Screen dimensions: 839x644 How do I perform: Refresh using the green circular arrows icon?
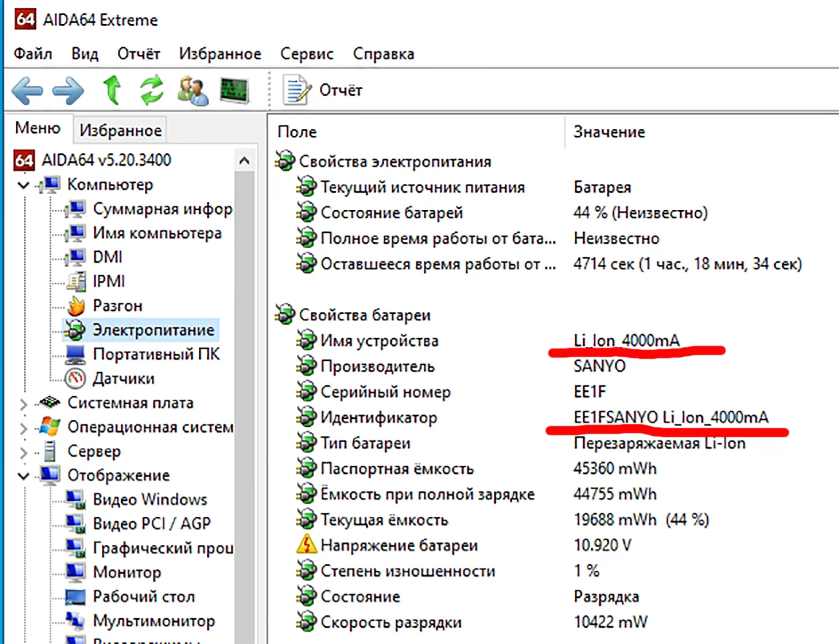pos(152,90)
